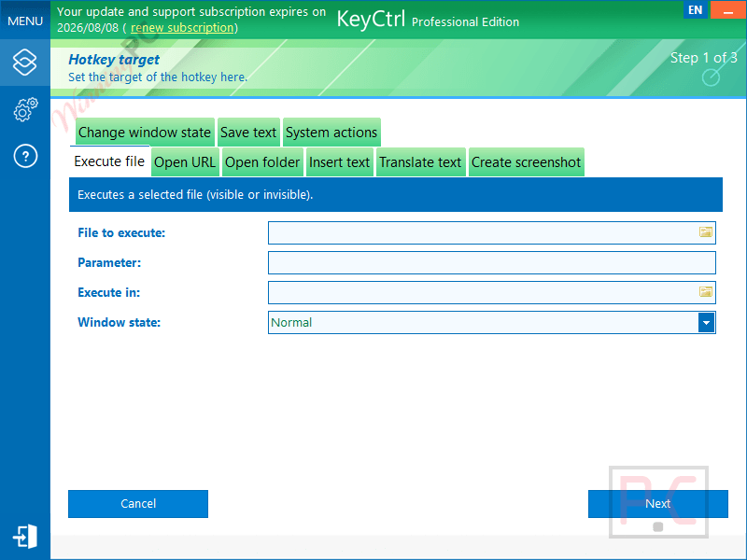Image resolution: width=747 pixels, height=560 pixels.
Task: Switch to Create screenshot tab
Action: point(527,161)
